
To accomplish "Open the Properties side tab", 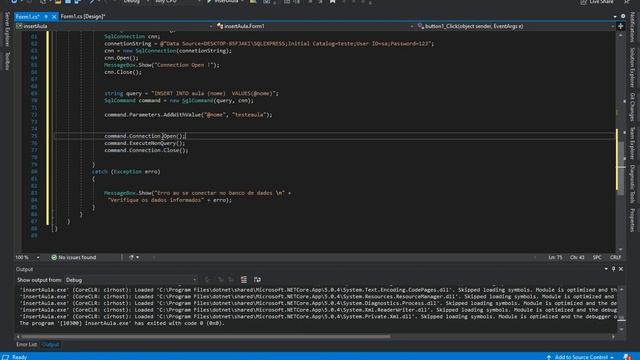I will coord(632,220).
